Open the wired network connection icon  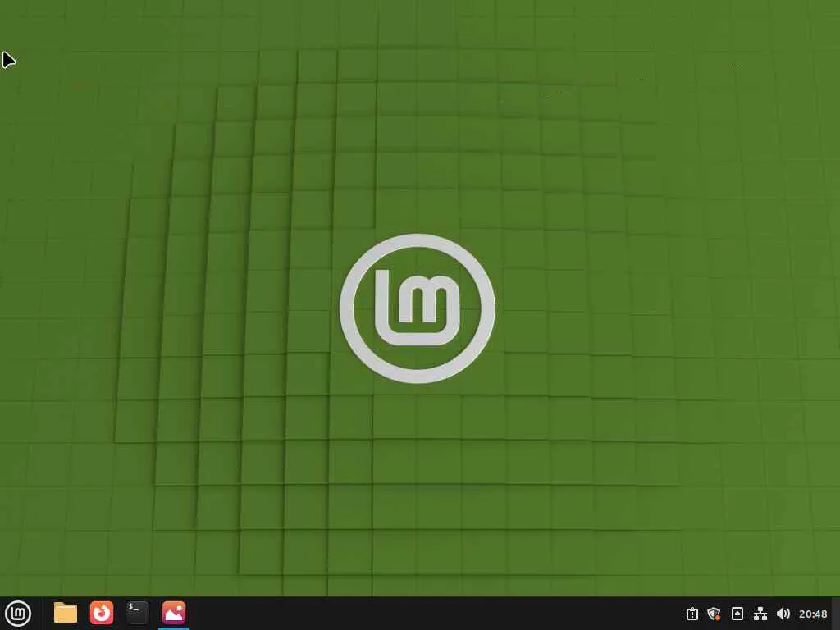tap(760, 614)
